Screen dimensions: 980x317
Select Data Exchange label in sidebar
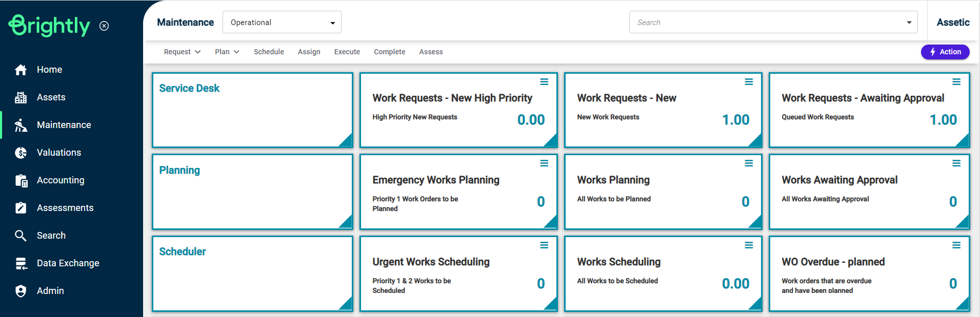tap(68, 263)
